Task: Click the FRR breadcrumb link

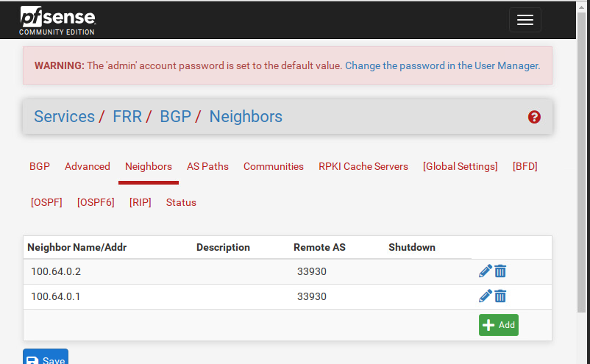Action: [x=127, y=117]
